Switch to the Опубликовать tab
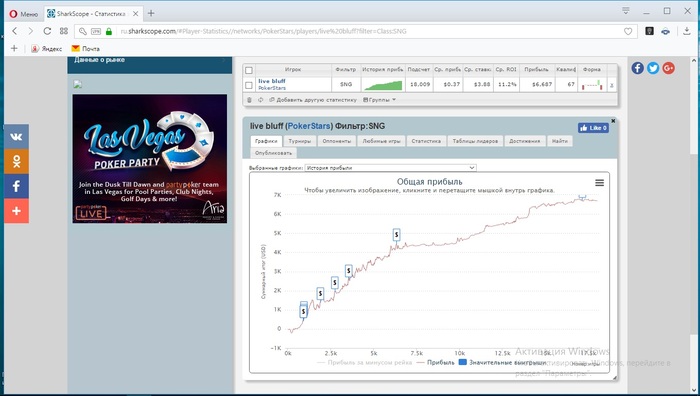700x396 pixels. point(273,153)
